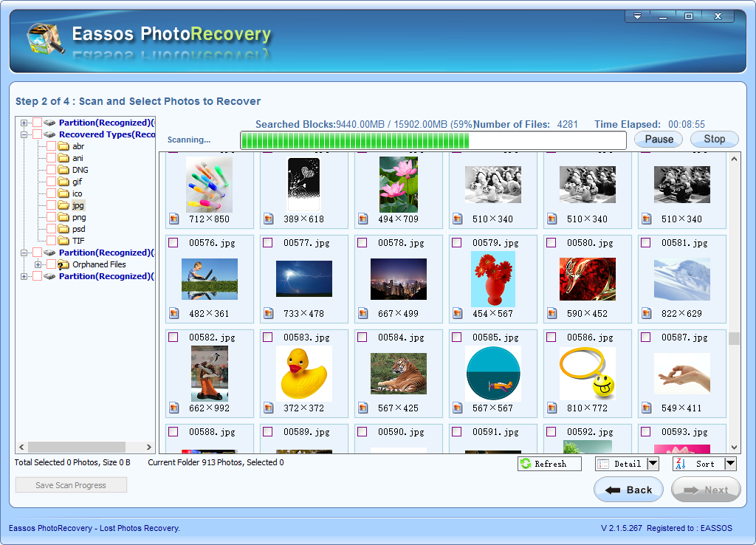The width and height of the screenshot is (756, 545).
Task: Tick the Recovered Types checkbox
Action: tap(37, 134)
